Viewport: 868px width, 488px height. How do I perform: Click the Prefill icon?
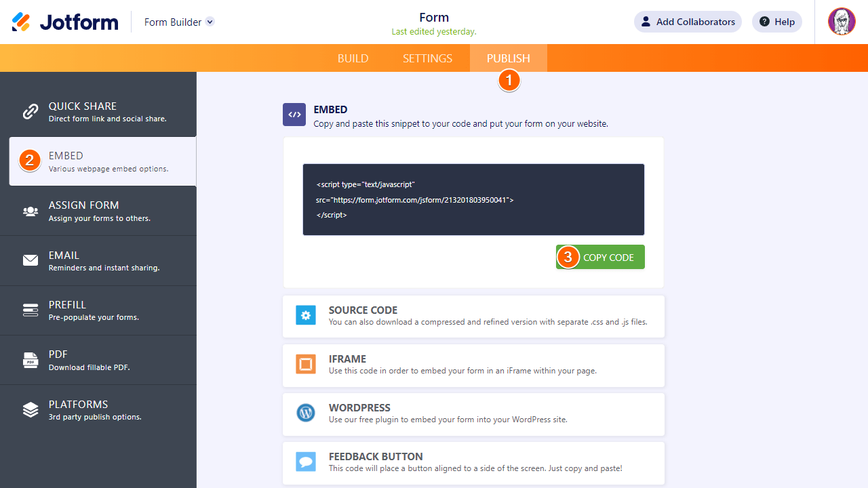coord(31,310)
